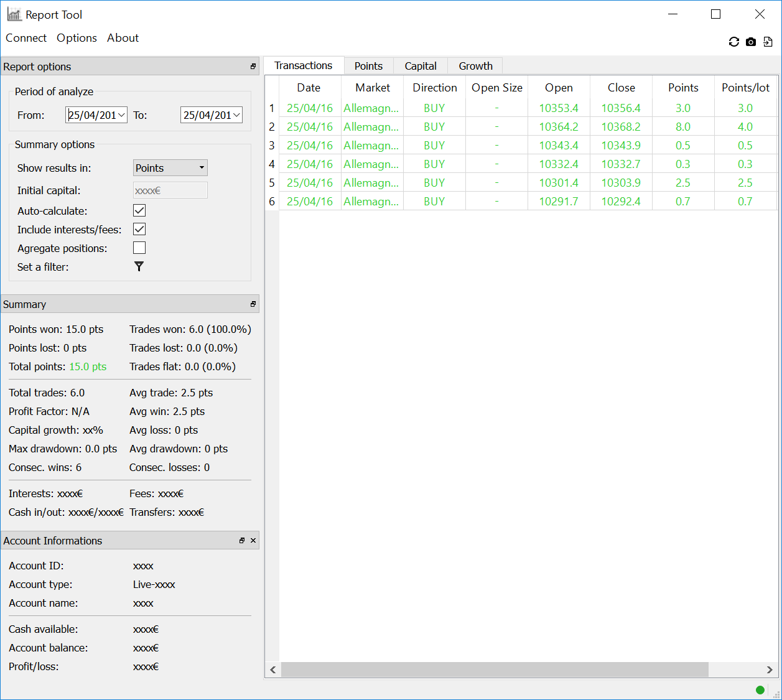
Task: Enable Agregate positions checkbox
Action: (139, 248)
